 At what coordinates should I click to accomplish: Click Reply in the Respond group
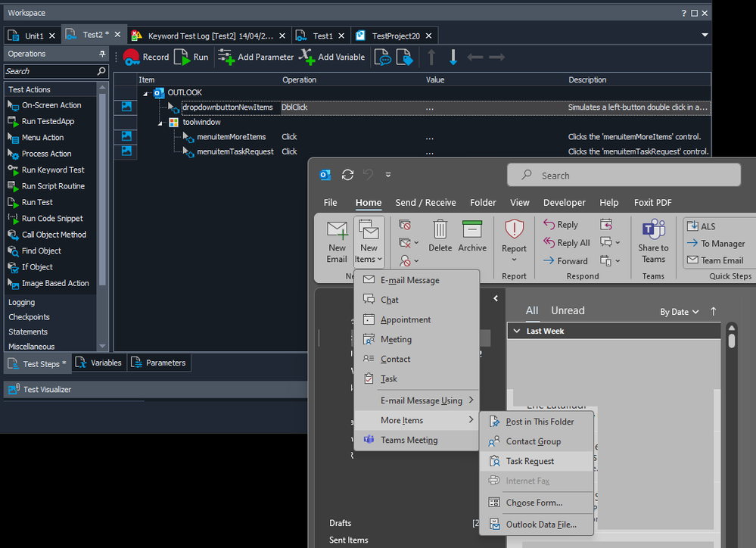pyautogui.click(x=561, y=224)
